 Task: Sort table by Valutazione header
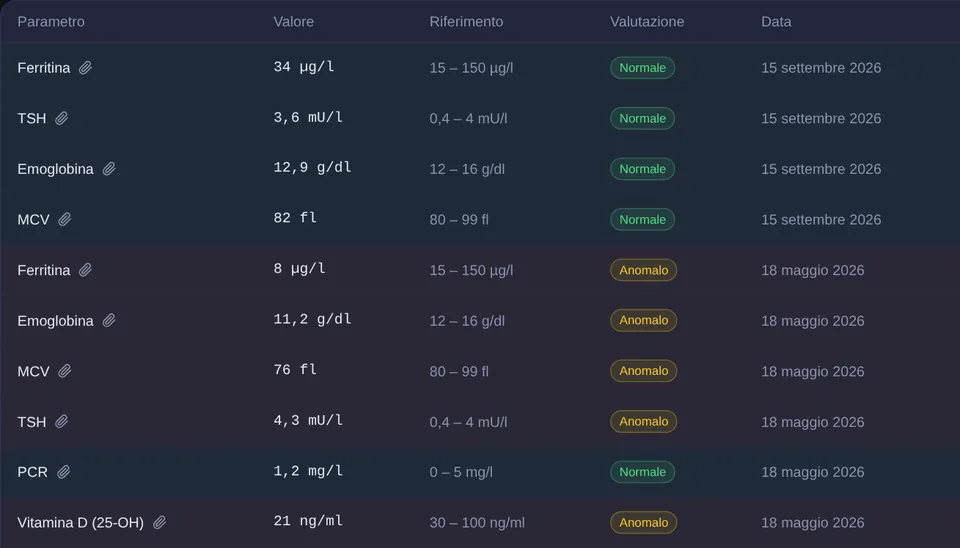point(647,21)
